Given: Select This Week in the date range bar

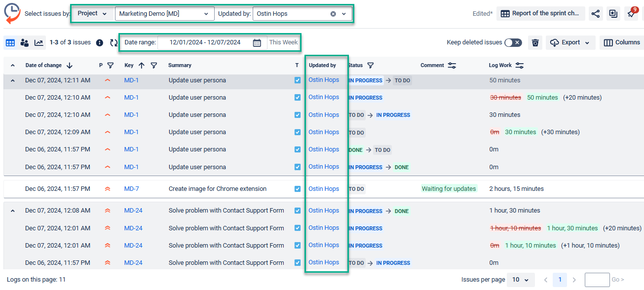Looking at the screenshot, I should pyautogui.click(x=283, y=43).
